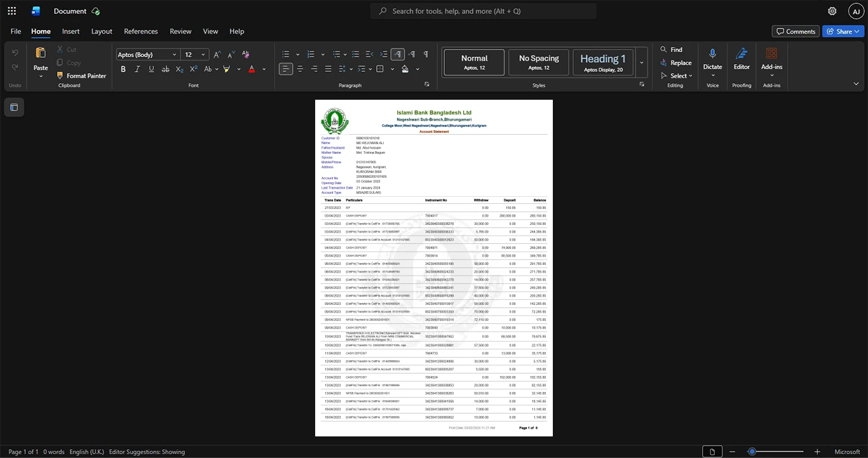Toggle underline formatting
Screen dimensions: 868x458
(x=151, y=69)
